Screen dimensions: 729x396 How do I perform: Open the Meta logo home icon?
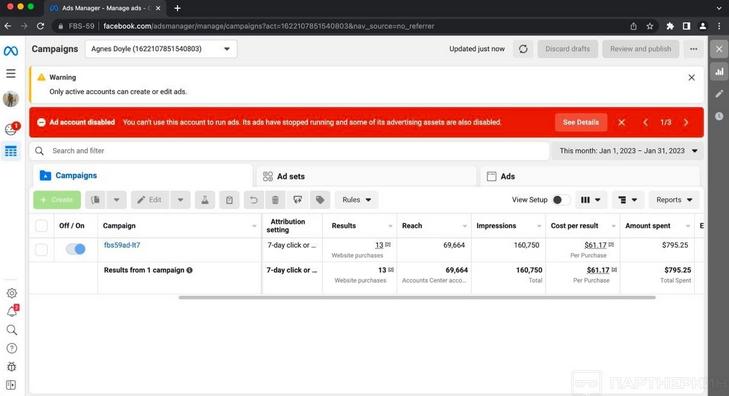point(11,51)
